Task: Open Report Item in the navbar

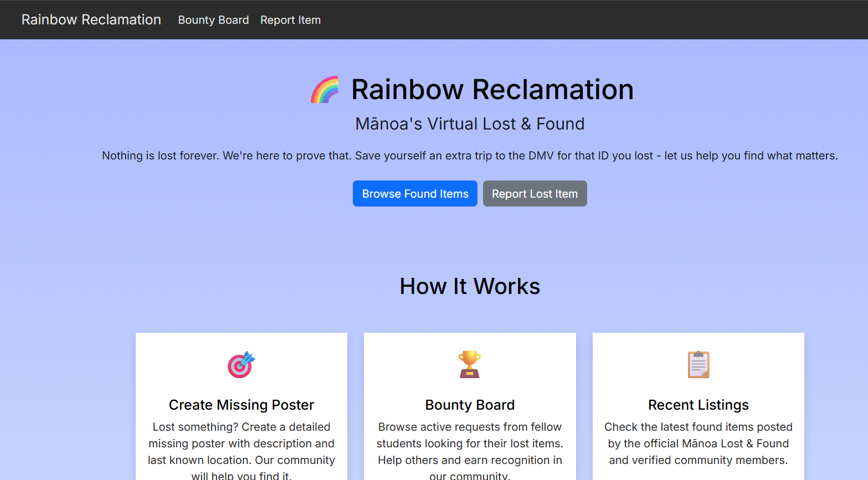Action: click(290, 20)
